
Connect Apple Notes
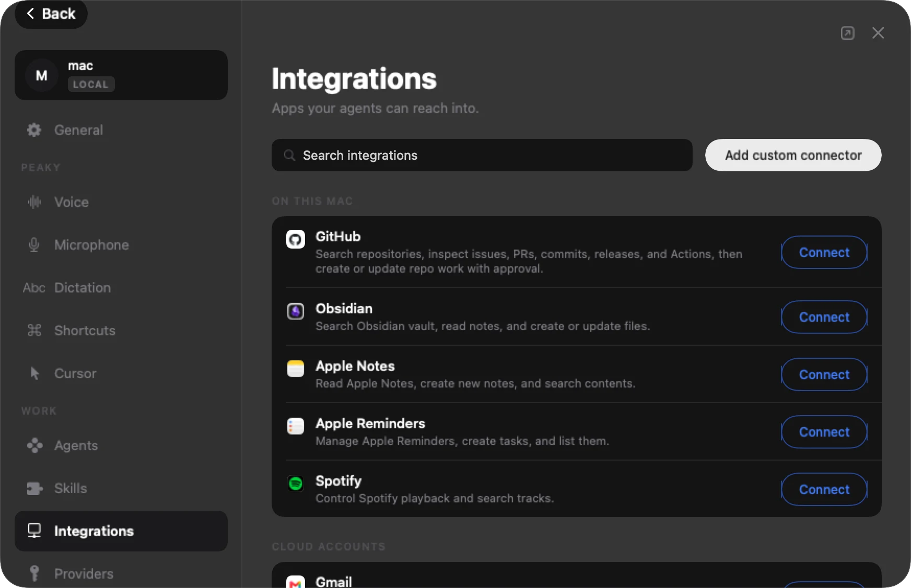coord(824,374)
